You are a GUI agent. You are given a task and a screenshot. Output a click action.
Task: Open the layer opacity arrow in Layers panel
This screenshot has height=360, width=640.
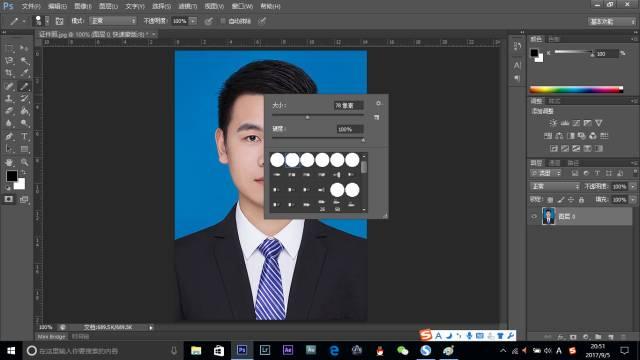point(633,187)
